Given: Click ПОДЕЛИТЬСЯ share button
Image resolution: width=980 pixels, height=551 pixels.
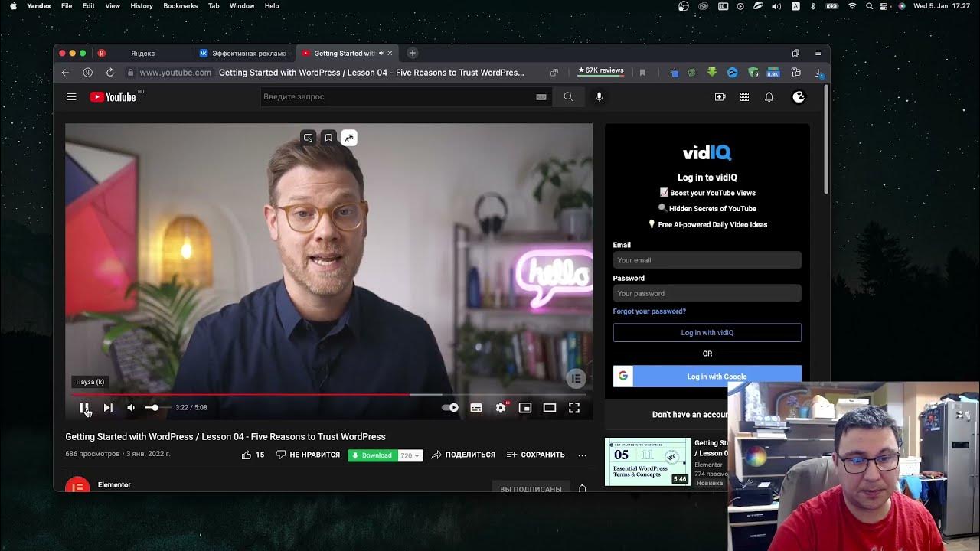Looking at the screenshot, I should [x=463, y=455].
